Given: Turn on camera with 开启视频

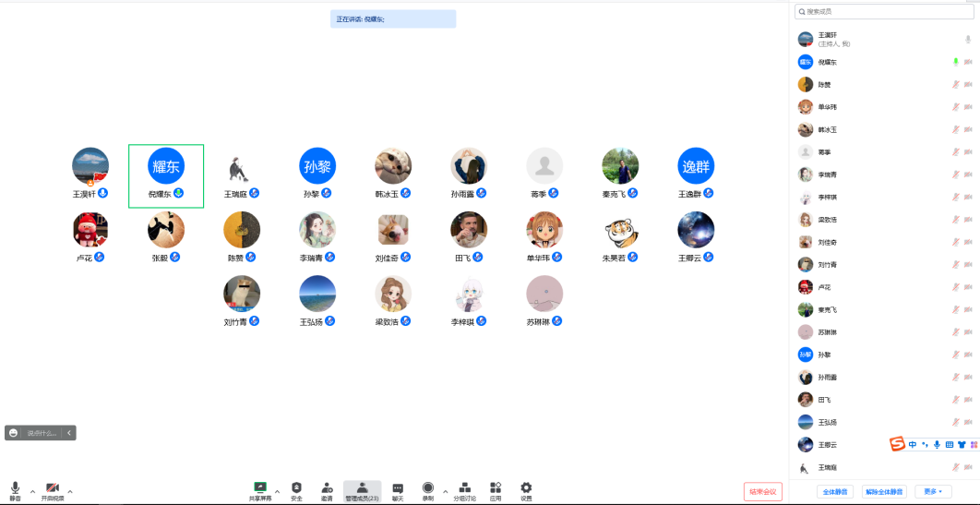Looking at the screenshot, I should coord(53,487).
